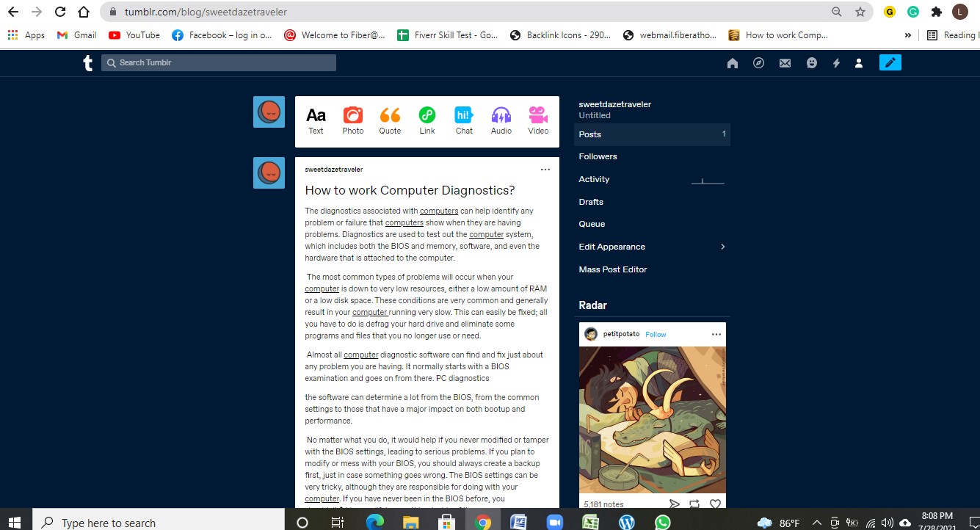Click the blue pencil compose button

[890, 63]
